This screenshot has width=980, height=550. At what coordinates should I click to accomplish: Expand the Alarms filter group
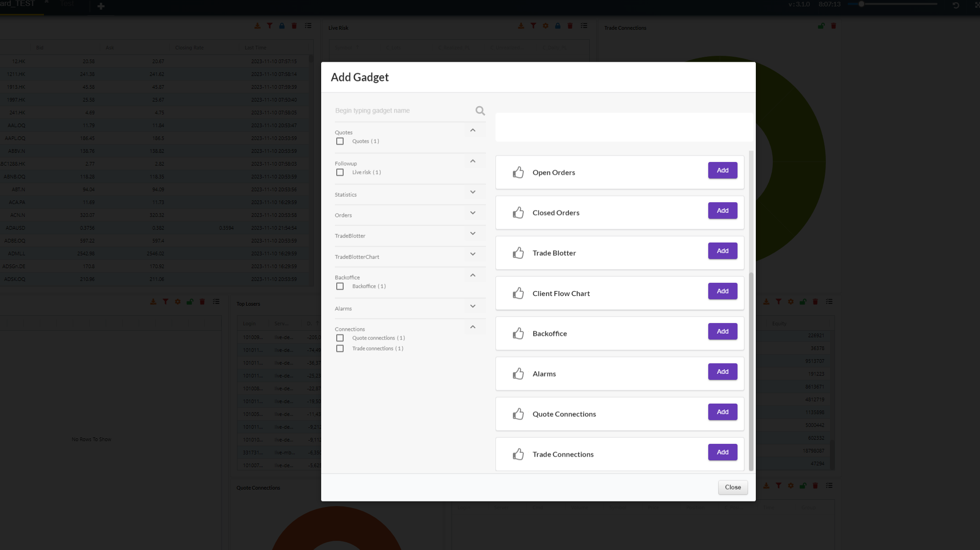[473, 306]
